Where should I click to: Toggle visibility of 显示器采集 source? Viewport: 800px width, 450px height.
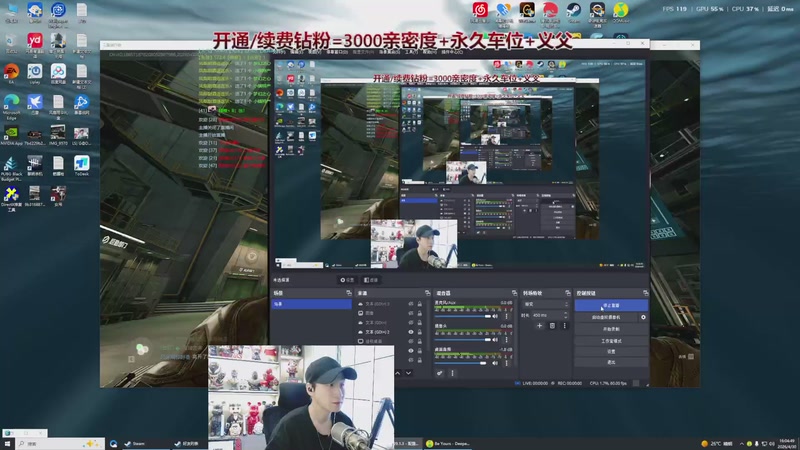click(x=411, y=341)
